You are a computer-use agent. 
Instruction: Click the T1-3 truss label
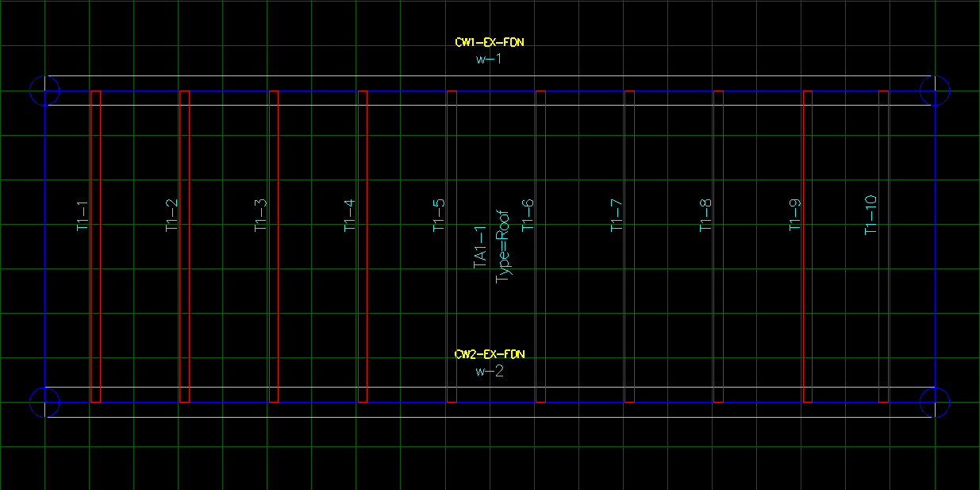click(260, 215)
